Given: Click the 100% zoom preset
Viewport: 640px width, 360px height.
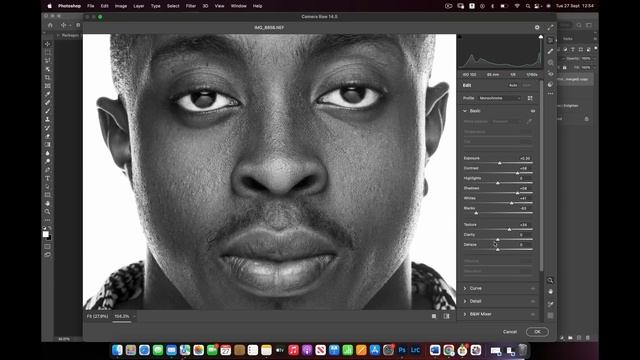Looking at the screenshot, I should pos(122,316).
